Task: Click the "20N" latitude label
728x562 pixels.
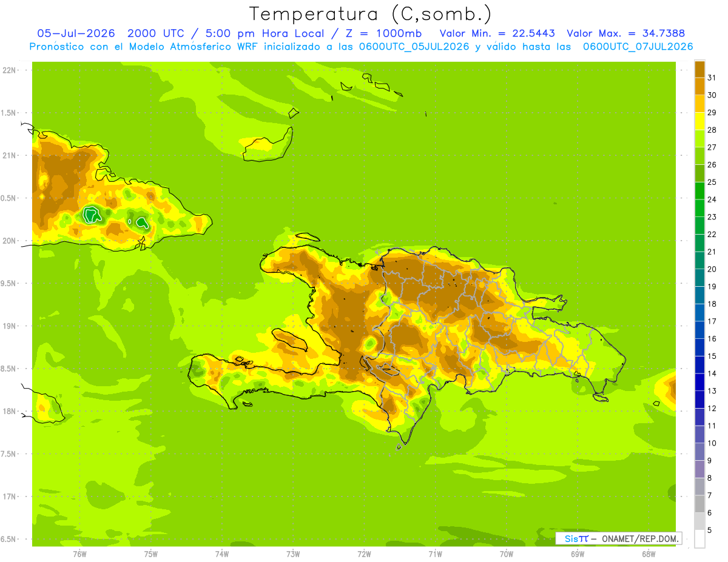Action: click(x=8, y=241)
